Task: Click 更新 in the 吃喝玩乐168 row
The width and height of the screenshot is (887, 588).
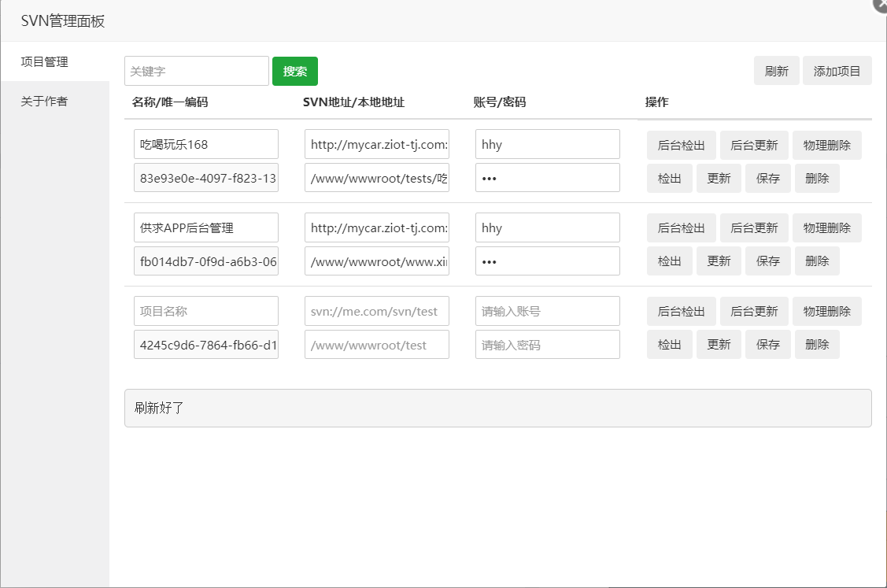Action: 719,179
